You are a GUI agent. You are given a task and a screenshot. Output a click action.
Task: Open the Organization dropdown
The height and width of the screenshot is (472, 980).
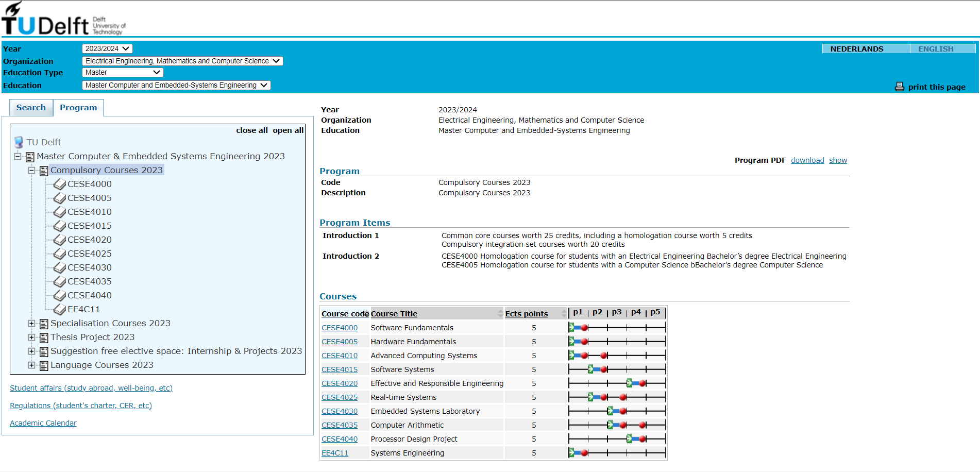182,61
